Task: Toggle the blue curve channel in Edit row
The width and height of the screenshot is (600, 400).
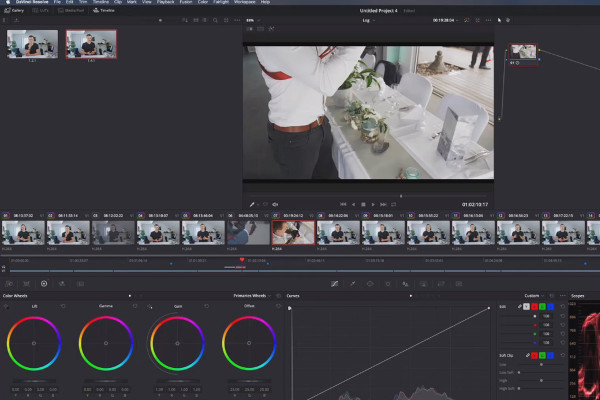Action: [x=550, y=307]
